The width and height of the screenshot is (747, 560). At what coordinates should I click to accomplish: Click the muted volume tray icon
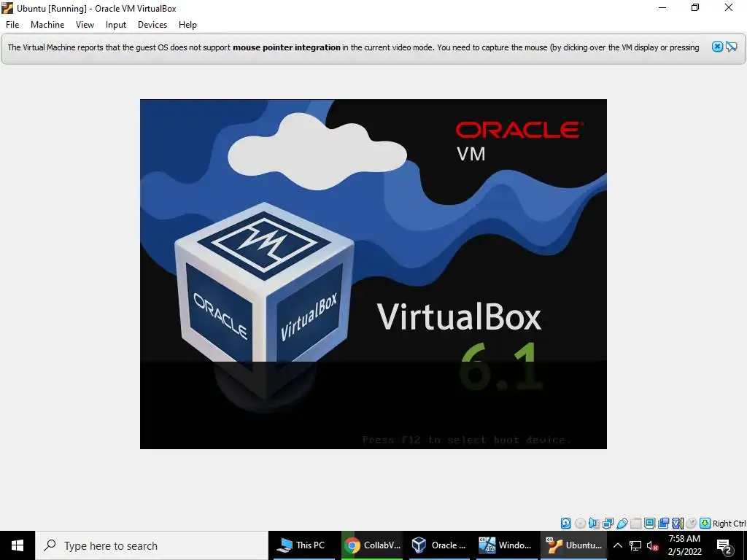(653, 545)
